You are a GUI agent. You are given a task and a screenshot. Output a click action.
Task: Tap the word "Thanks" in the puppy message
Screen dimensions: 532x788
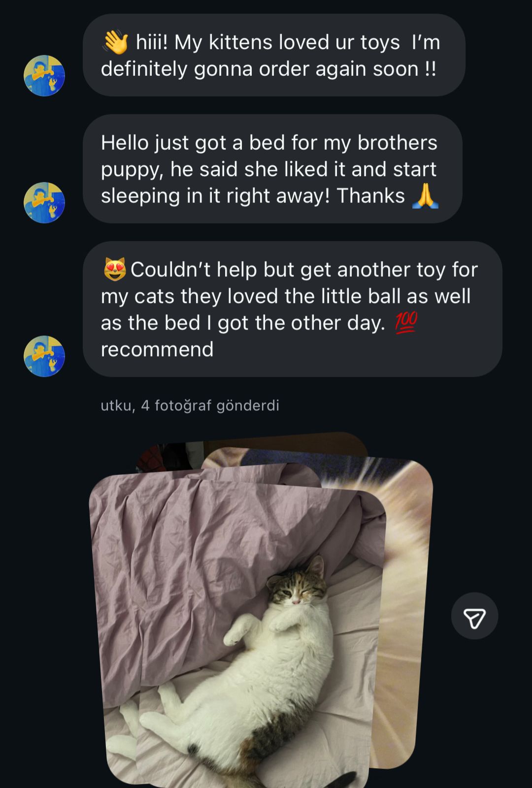[370, 196]
